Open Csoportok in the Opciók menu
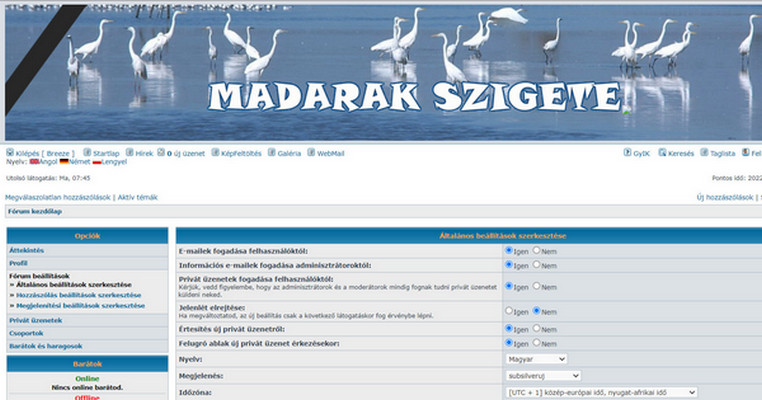 26,333
